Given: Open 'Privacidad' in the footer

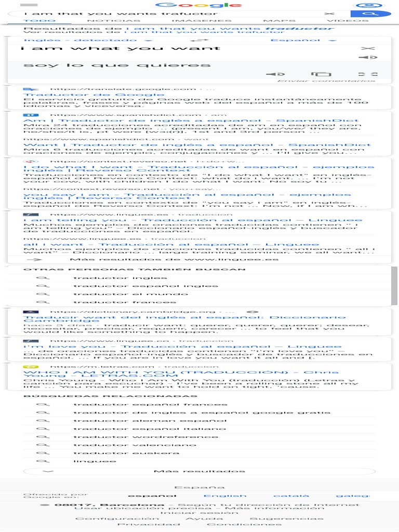Looking at the screenshot, I should [149, 524].
